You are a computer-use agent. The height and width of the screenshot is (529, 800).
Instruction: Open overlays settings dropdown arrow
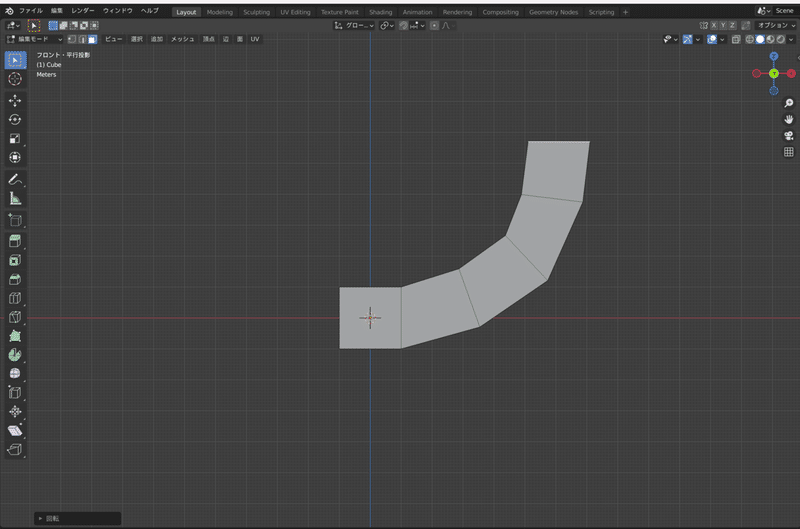[722, 39]
